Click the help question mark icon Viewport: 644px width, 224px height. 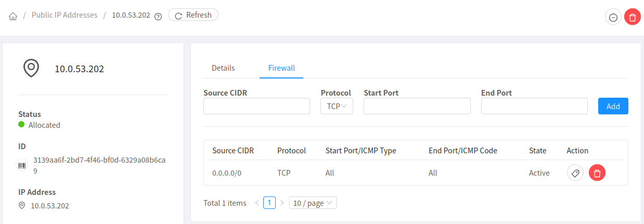pos(158,16)
